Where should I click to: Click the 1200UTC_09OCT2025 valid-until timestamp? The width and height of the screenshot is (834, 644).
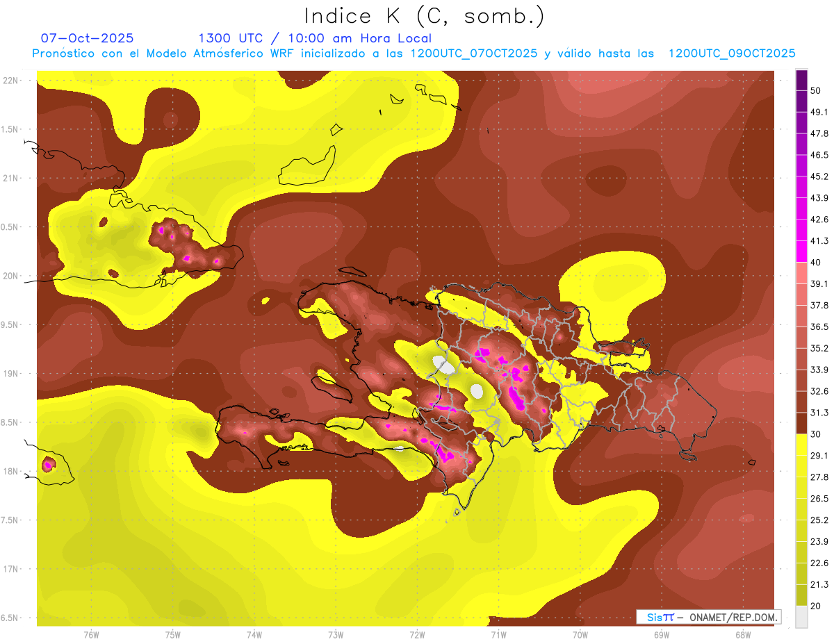click(x=732, y=53)
